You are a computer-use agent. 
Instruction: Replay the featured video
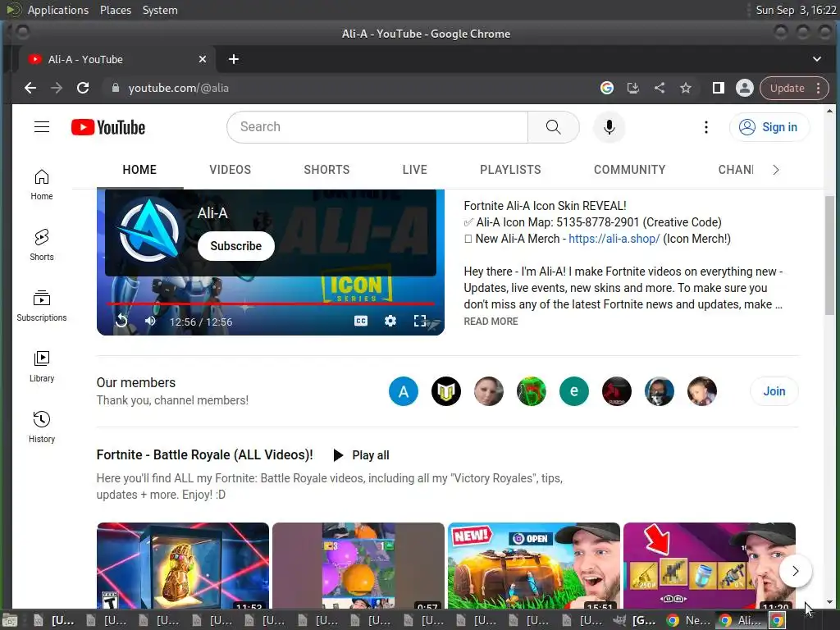(122, 321)
